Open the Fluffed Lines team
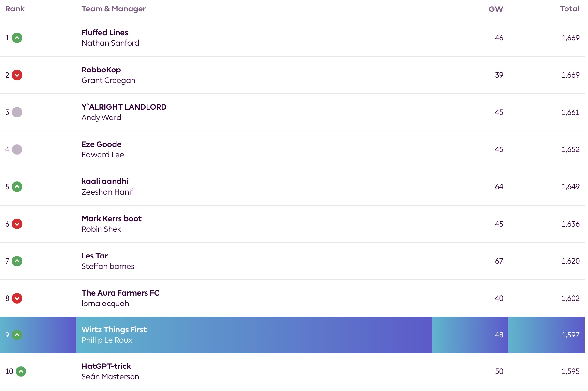Screen dimensions: 588x391 tap(105, 33)
